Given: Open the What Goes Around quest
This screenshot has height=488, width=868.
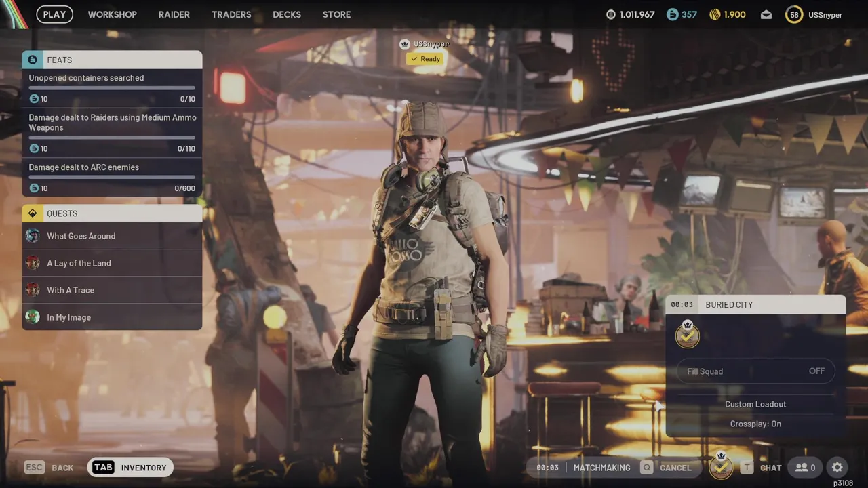Looking at the screenshot, I should coord(112,236).
